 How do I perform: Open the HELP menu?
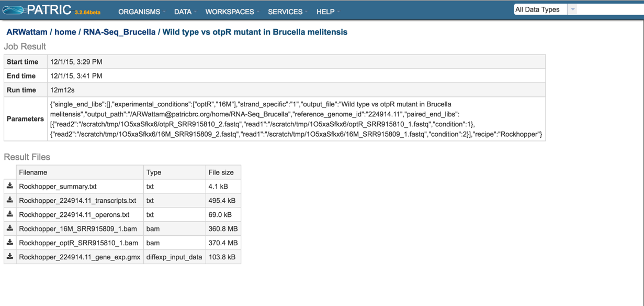point(328,12)
